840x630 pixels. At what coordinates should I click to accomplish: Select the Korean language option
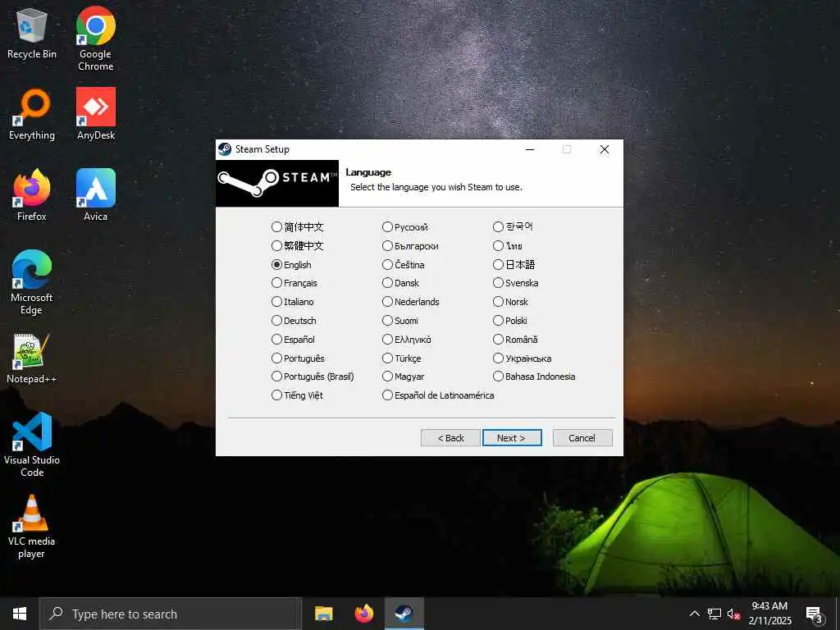[513, 227]
